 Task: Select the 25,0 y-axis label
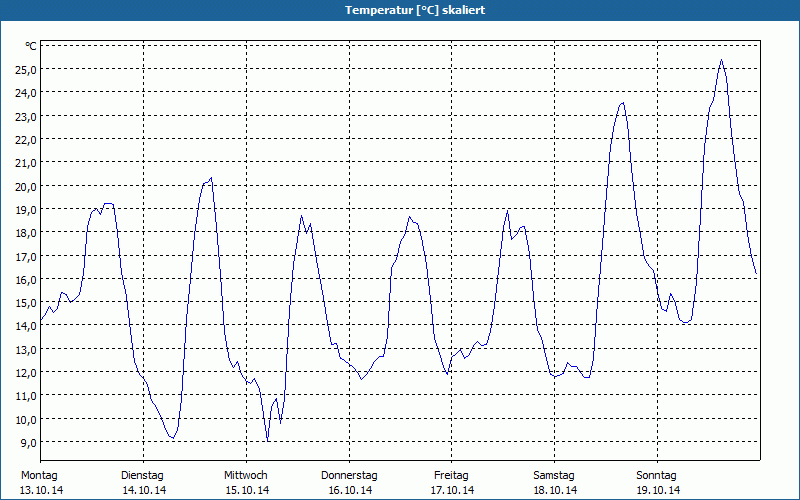[25, 70]
